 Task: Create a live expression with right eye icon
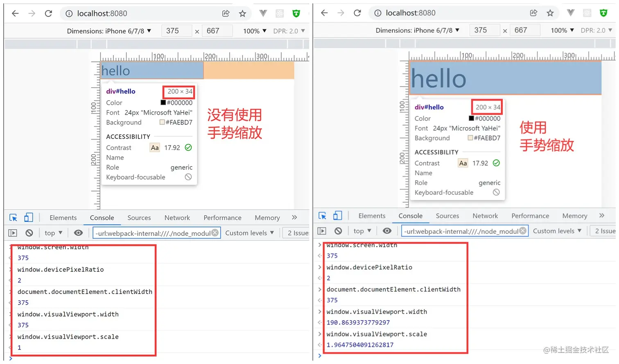[387, 231]
